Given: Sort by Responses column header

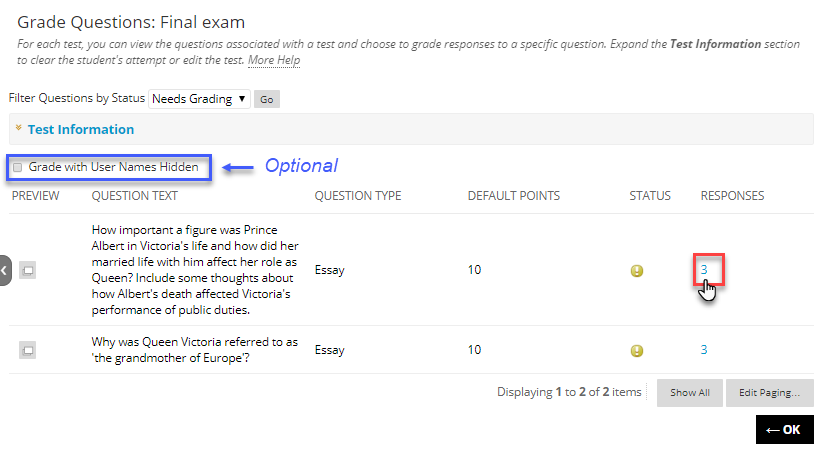Looking at the screenshot, I should click(732, 196).
